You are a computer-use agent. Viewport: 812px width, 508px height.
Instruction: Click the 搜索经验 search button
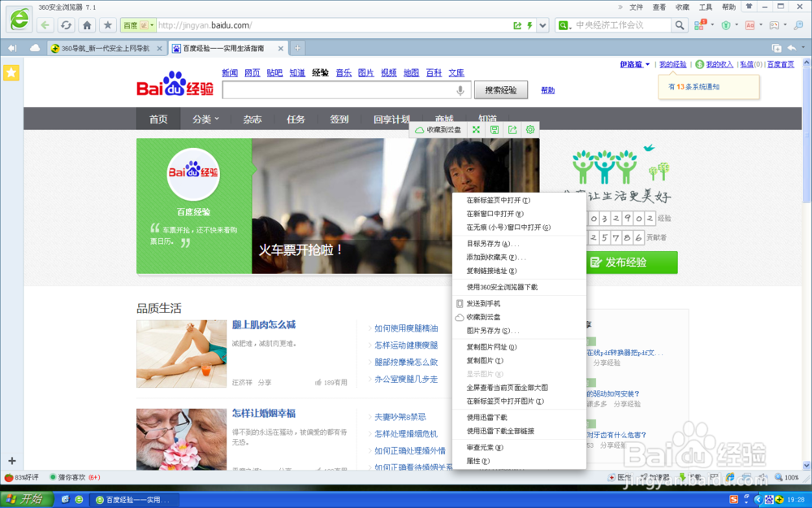[501, 90]
